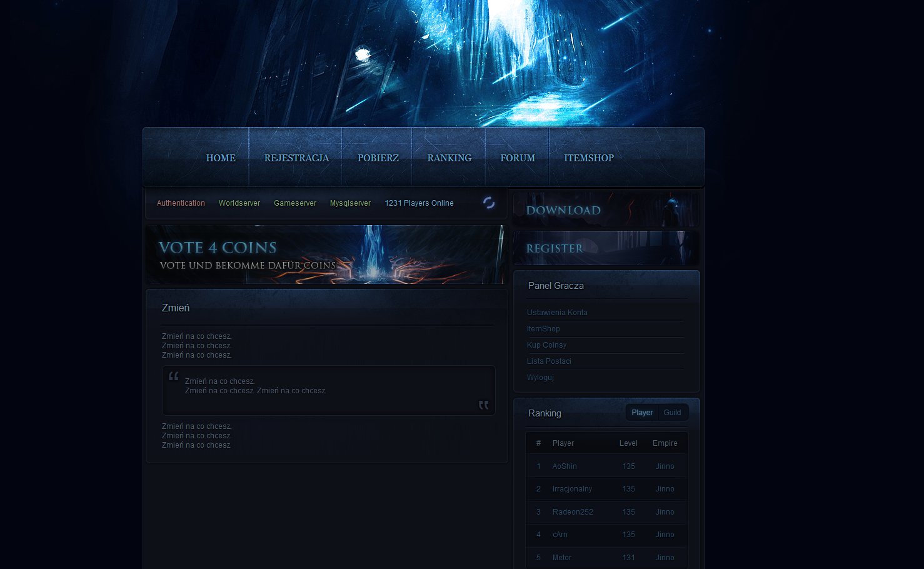Click the refresh status icon
Image resolution: width=924 pixels, height=569 pixels.
coord(489,203)
